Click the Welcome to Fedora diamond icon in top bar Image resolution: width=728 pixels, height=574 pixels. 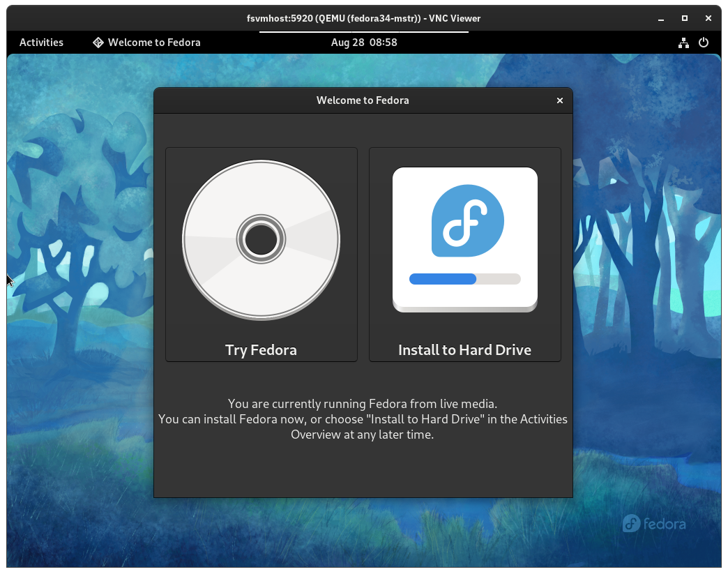pyautogui.click(x=98, y=43)
